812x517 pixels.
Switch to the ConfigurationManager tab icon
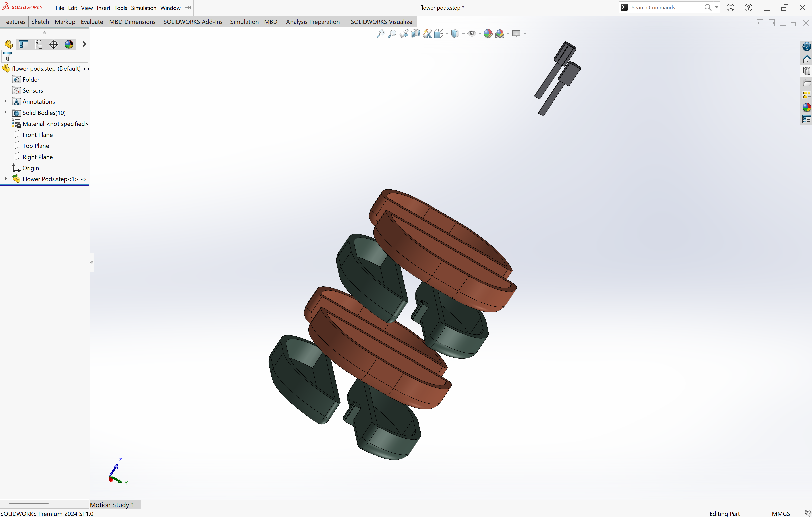point(39,44)
